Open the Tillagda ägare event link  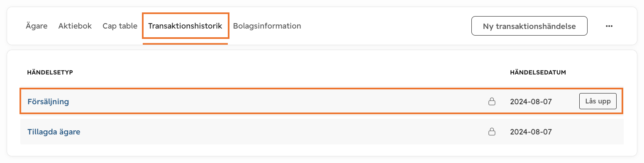54,132
